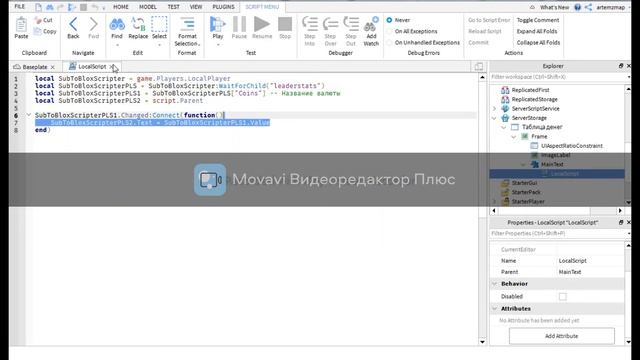Collapse the Behavior properties section
The height and width of the screenshot is (360, 640).
[x=495, y=284]
